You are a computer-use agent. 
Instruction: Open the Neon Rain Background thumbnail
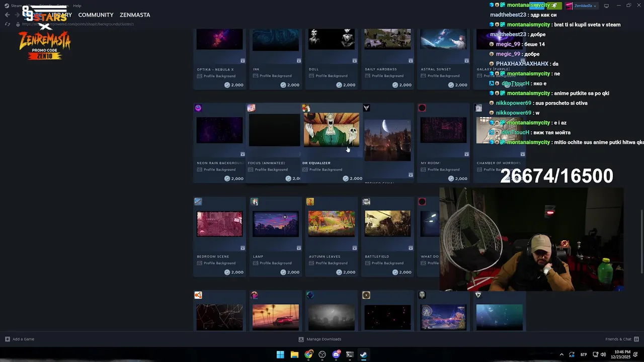[219, 130]
